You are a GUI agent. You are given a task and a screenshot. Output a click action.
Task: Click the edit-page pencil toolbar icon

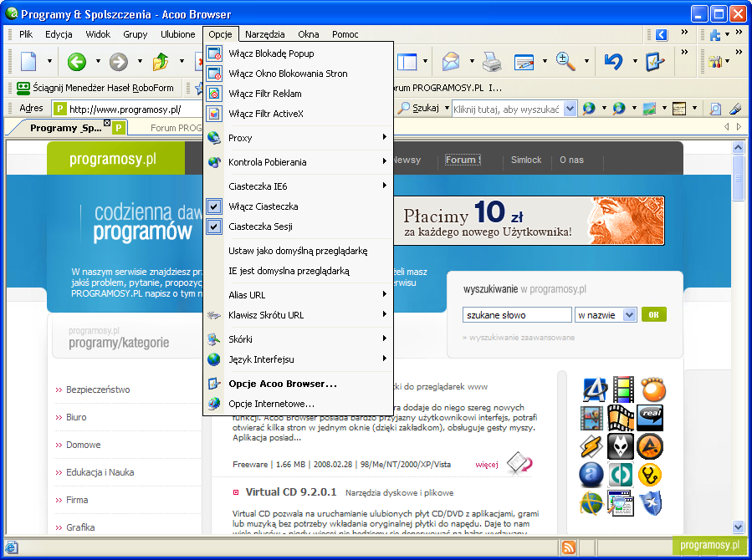[x=524, y=61]
